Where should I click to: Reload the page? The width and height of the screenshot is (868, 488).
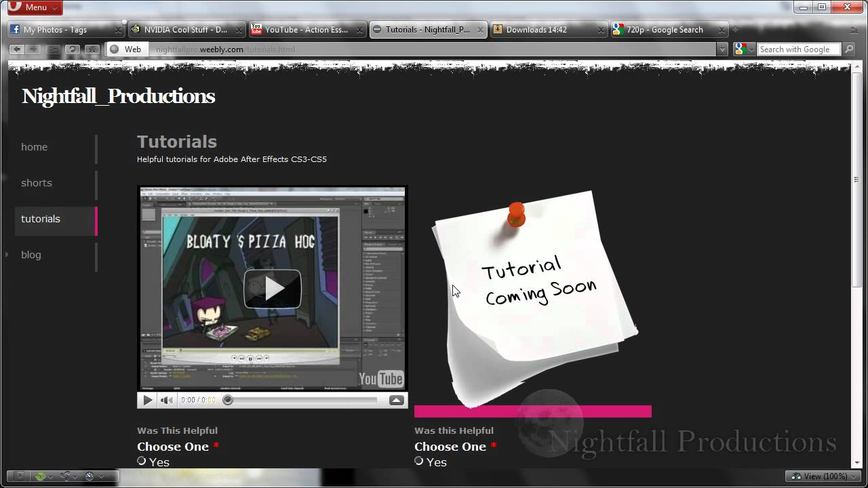73,49
